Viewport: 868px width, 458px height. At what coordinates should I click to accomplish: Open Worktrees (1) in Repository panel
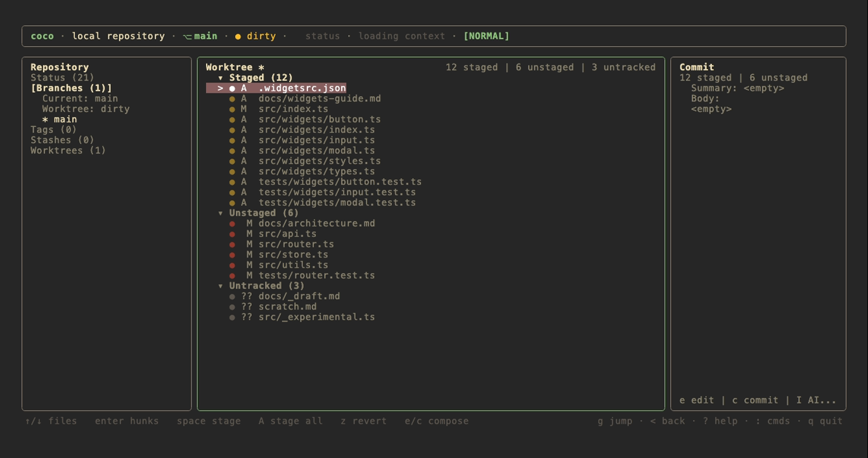(68, 150)
